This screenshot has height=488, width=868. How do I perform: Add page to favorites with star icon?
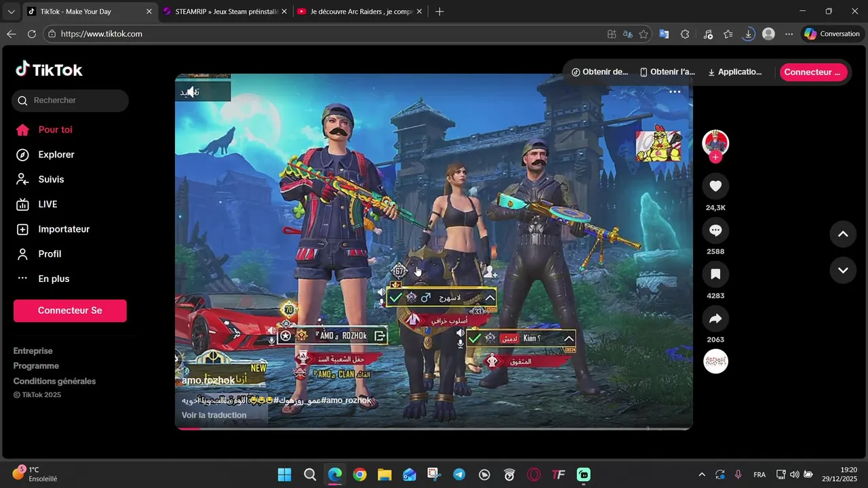click(x=644, y=34)
